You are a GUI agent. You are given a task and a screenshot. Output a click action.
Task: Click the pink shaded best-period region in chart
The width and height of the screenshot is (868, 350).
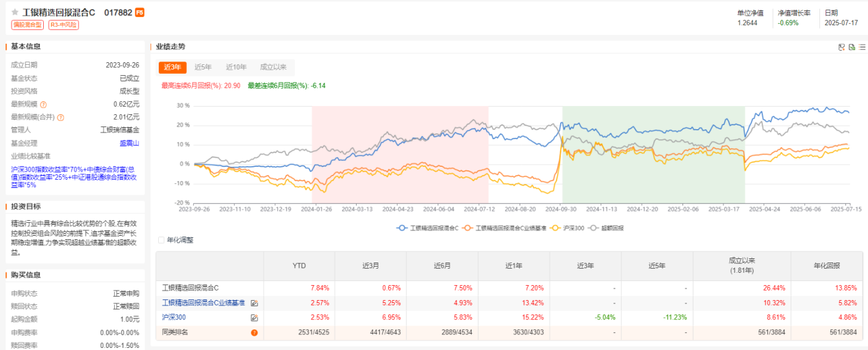click(x=400, y=154)
